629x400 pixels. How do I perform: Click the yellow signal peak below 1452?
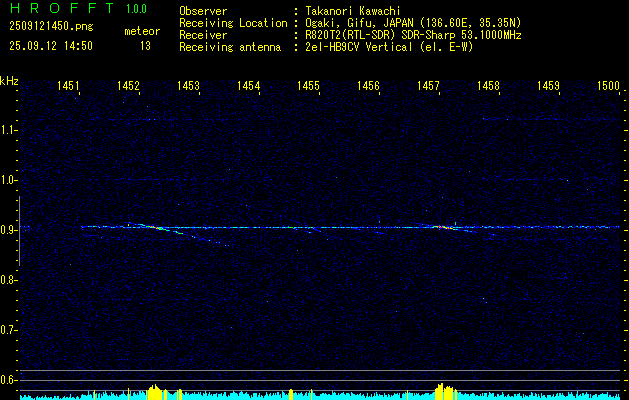(x=154, y=391)
